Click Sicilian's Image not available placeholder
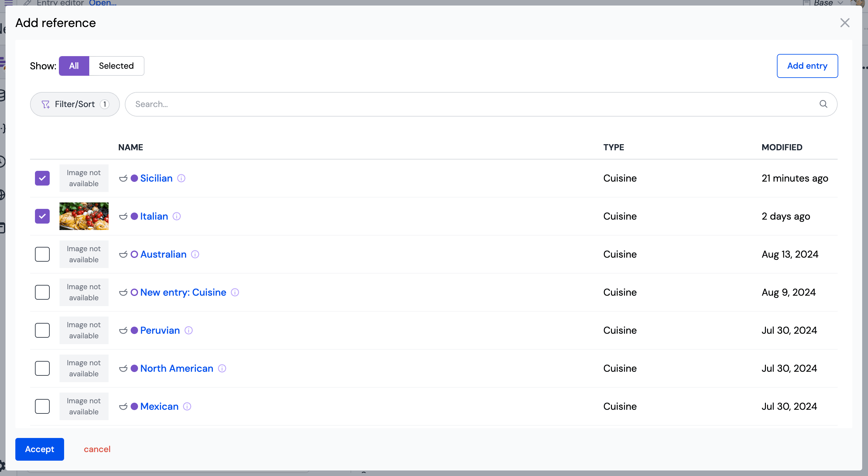868x476 pixels. point(84,178)
